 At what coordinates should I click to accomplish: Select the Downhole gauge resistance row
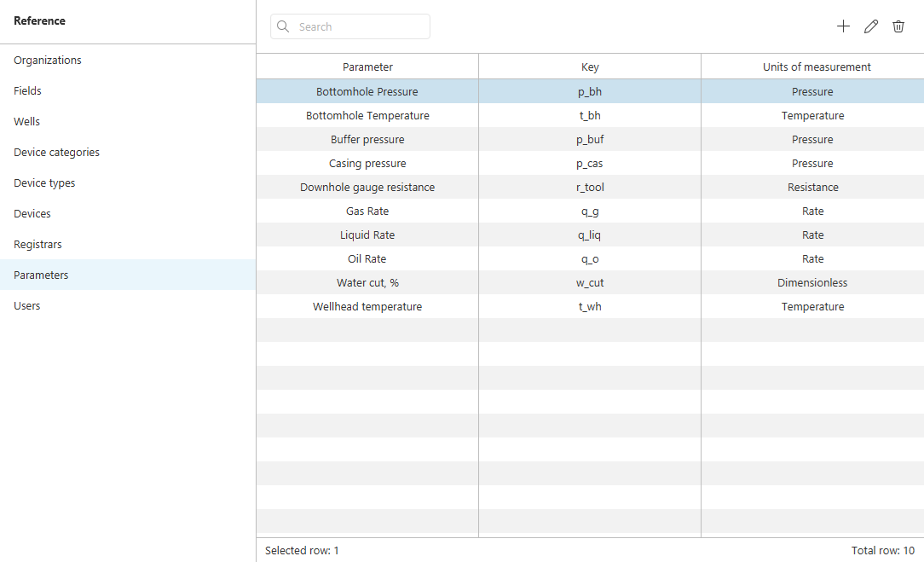click(590, 187)
